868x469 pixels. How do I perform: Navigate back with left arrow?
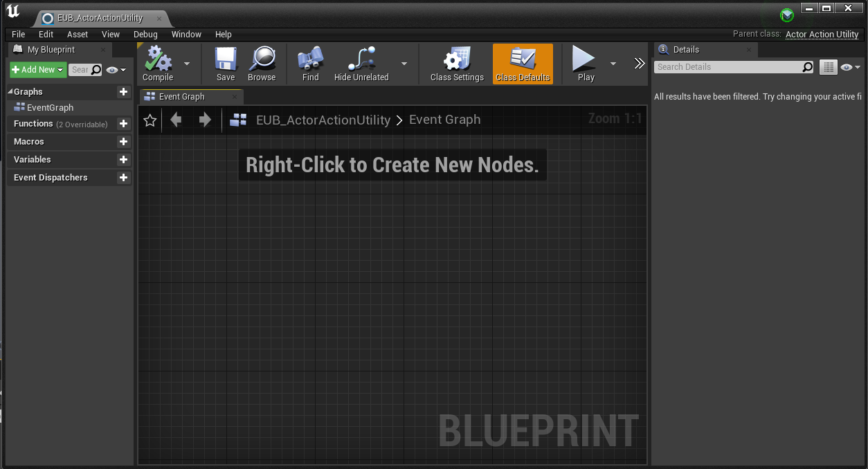[x=176, y=120]
